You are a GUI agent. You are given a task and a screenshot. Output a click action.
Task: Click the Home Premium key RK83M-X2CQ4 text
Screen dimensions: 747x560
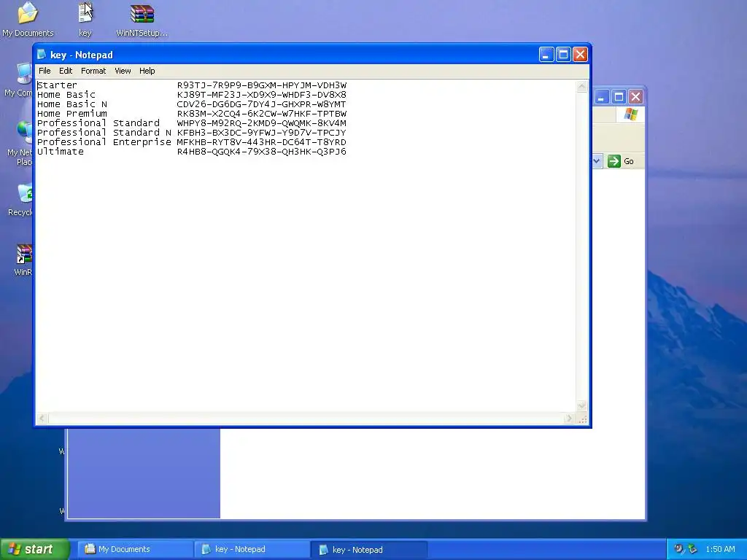click(262, 114)
